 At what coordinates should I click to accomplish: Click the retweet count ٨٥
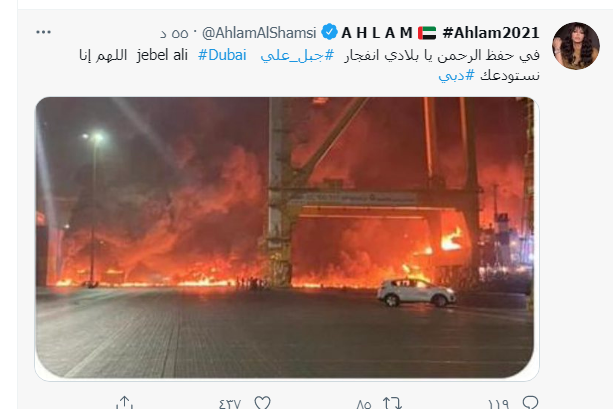(364, 404)
